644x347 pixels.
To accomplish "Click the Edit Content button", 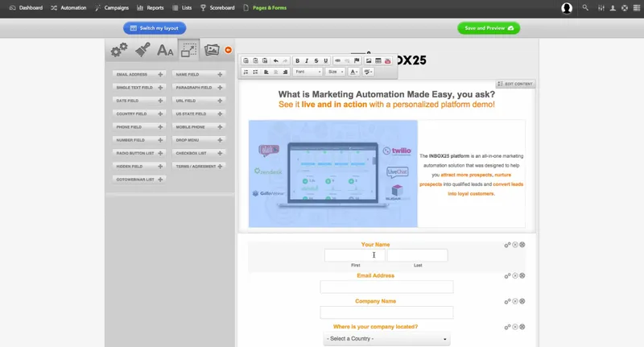I will click(x=515, y=84).
